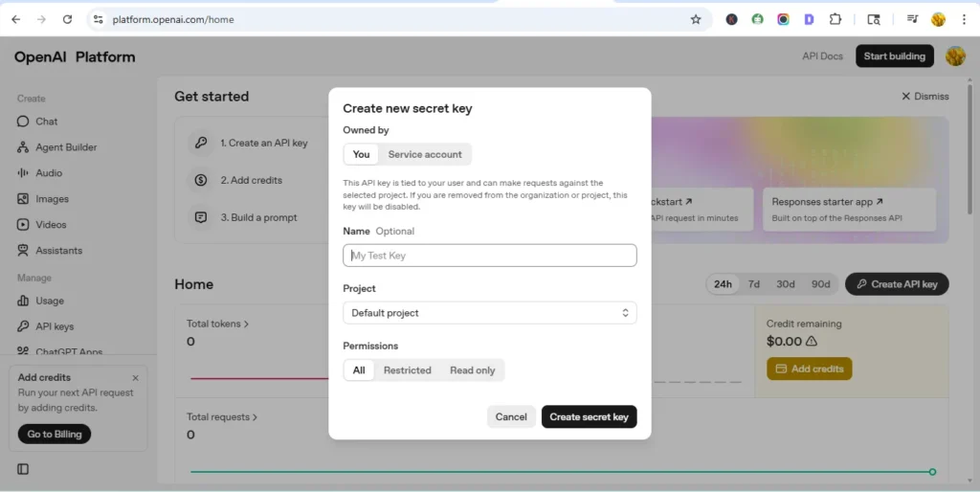Viewport: 980px width, 492px height.
Task: Collapse sidebar with panel icon
Action: coord(23,469)
